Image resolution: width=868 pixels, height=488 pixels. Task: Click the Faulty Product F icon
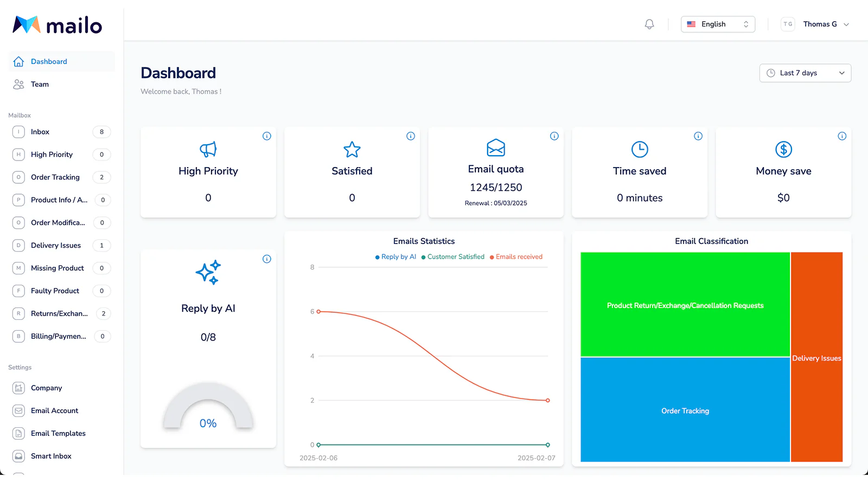[18, 291]
